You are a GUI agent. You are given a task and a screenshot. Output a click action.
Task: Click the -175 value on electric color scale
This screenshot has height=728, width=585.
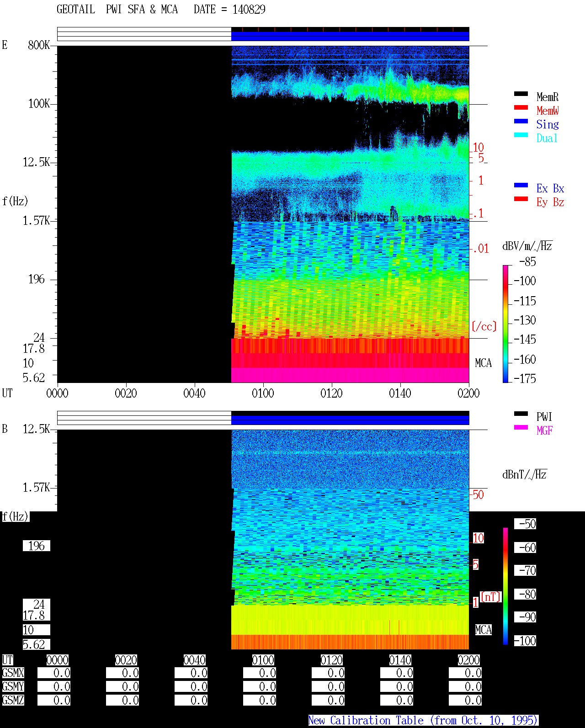tap(525, 379)
